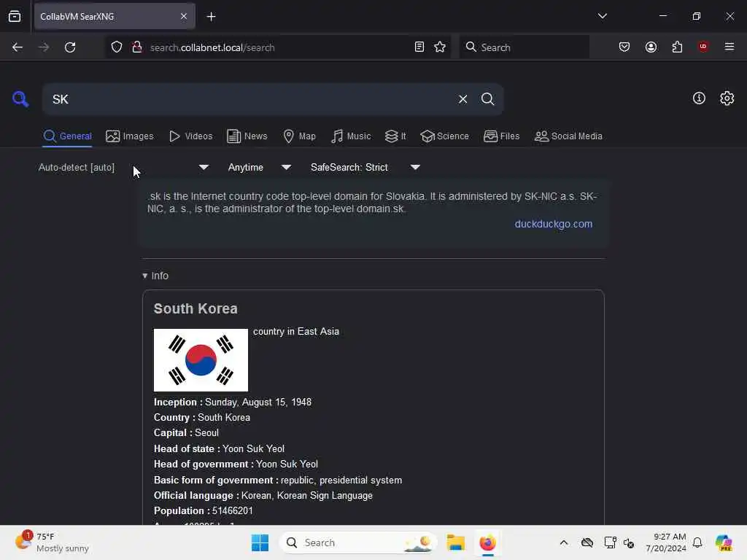Switch to Videos category
The width and height of the screenshot is (747, 560).
click(191, 136)
